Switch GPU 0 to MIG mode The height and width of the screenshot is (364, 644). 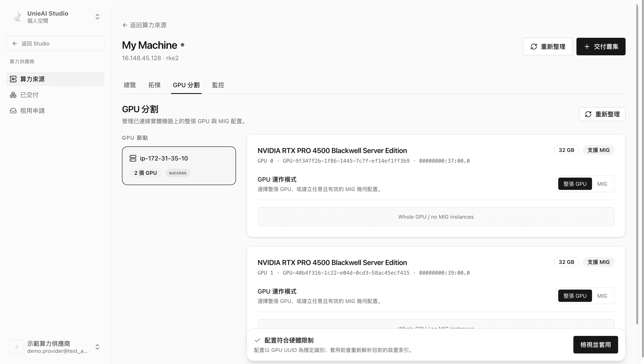point(602,184)
